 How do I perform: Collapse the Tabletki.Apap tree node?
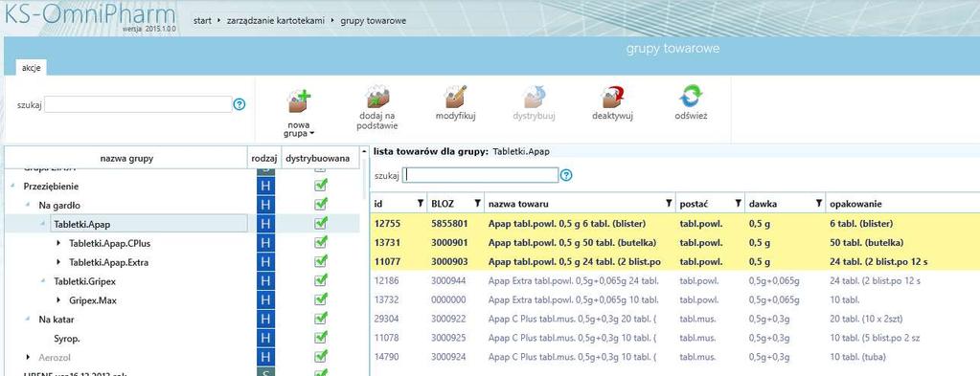point(43,224)
